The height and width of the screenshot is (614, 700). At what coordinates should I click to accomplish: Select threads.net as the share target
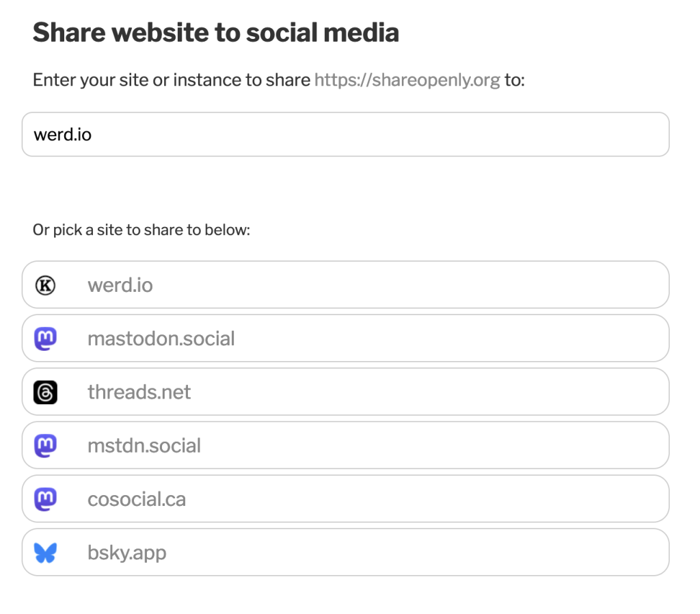(345, 392)
